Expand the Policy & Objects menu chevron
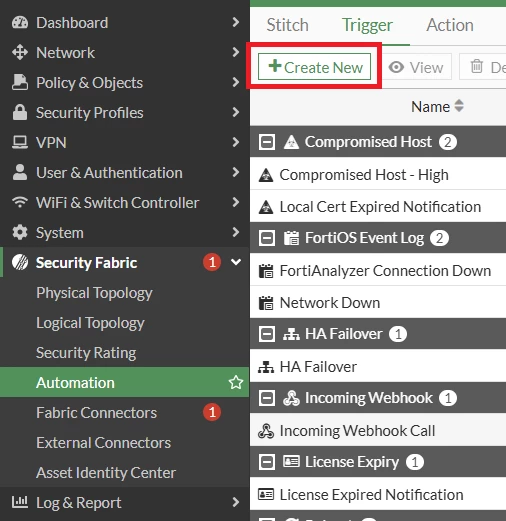The image size is (506, 521). [236, 82]
